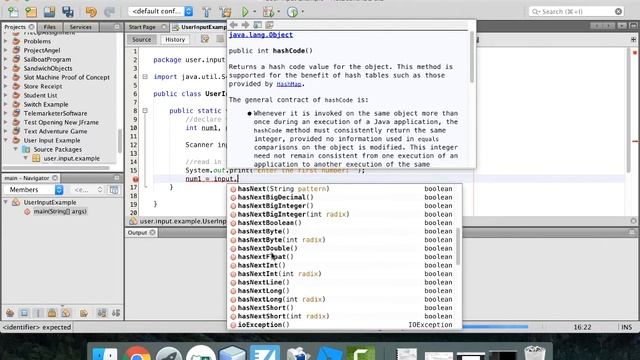
Task: Click the Telemarketer Software project icon
Action: click(16, 113)
